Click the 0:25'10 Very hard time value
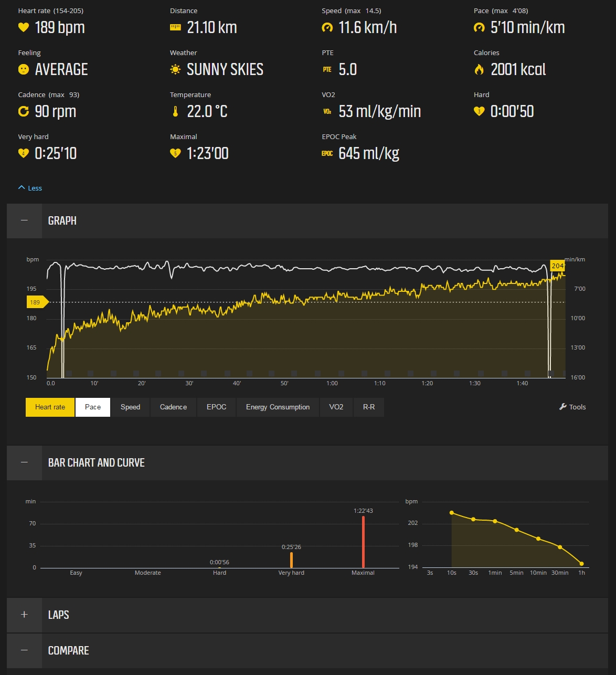The image size is (616, 675). (x=56, y=153)
